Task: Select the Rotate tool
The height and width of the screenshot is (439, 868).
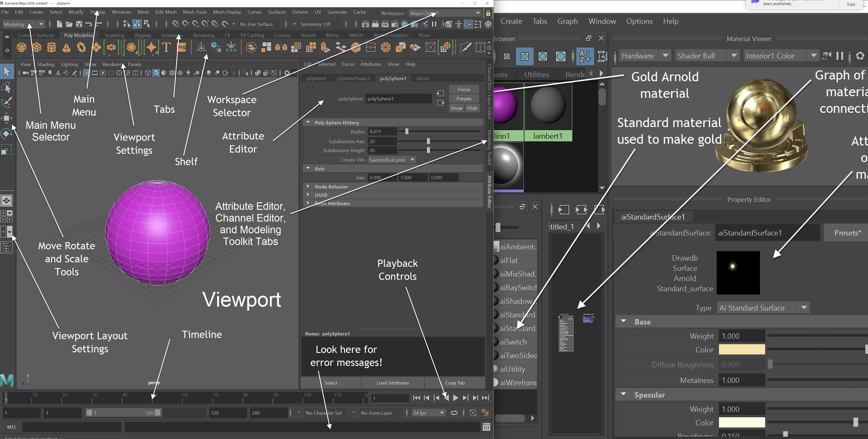Action: point(7,133)
